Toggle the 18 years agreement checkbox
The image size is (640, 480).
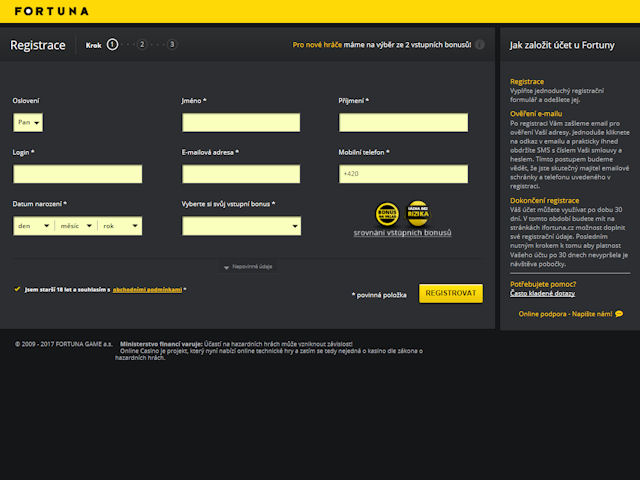click(x=17, y=289)
